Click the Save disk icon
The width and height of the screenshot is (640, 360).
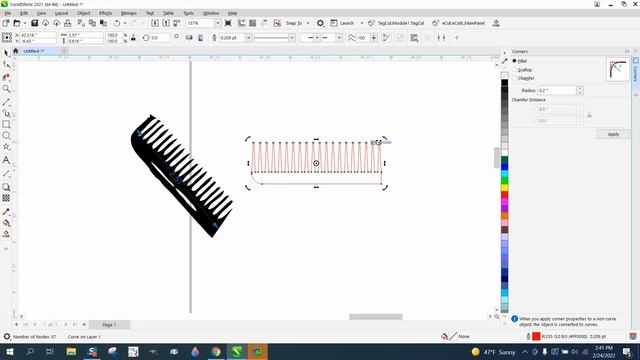(34, 23)
